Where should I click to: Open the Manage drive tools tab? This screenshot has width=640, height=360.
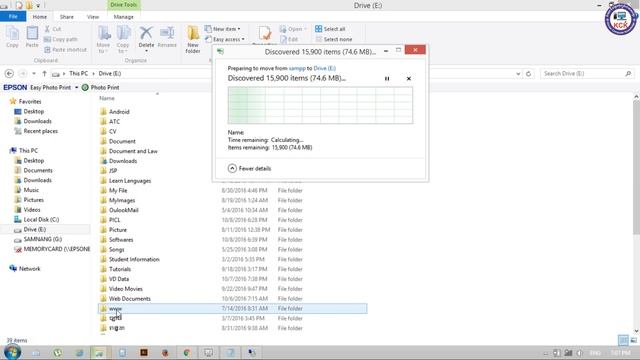coord(124,17)
